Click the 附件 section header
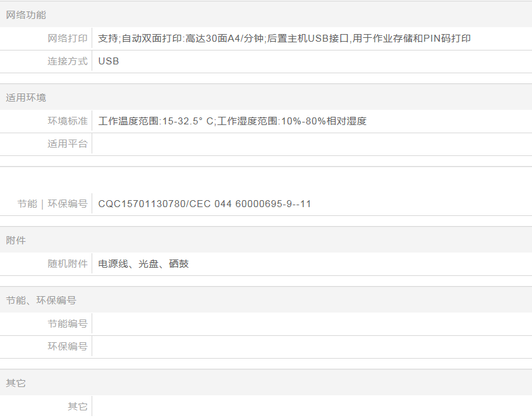532x418 pixels. pos(16,241)
